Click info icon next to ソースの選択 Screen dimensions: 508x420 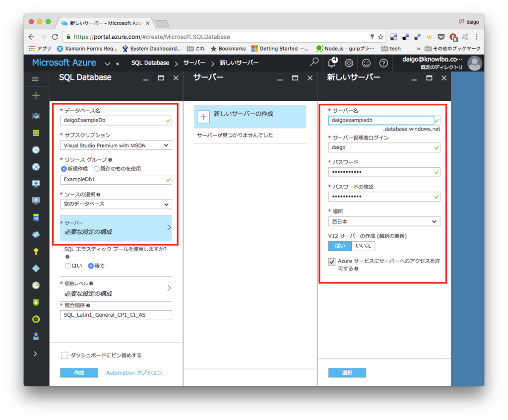pos(99,195)
